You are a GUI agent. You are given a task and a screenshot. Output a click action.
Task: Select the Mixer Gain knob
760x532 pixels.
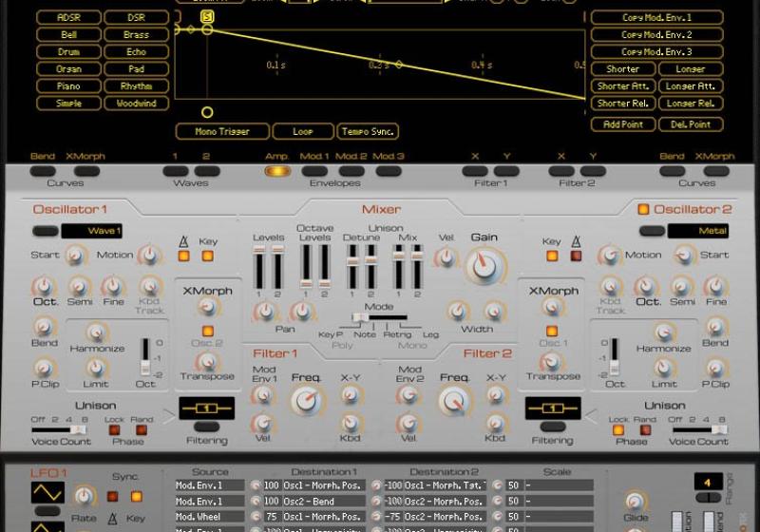(x=484, y=266)
